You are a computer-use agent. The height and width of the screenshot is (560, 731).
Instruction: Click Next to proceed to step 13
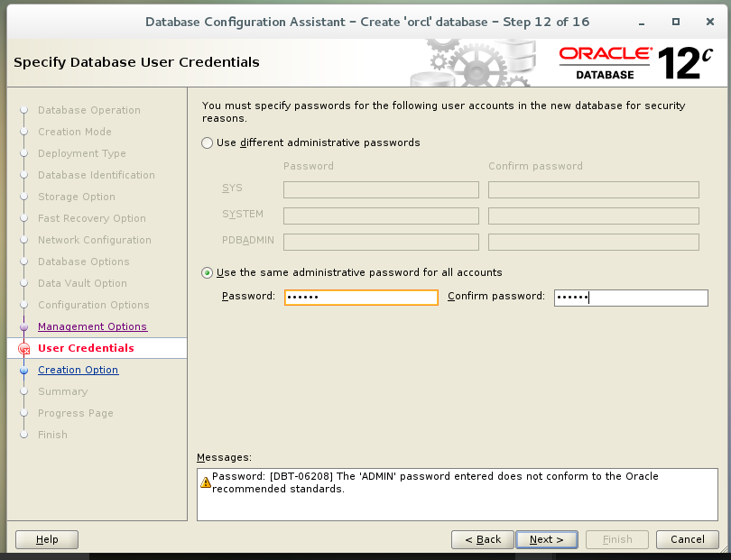547,538
